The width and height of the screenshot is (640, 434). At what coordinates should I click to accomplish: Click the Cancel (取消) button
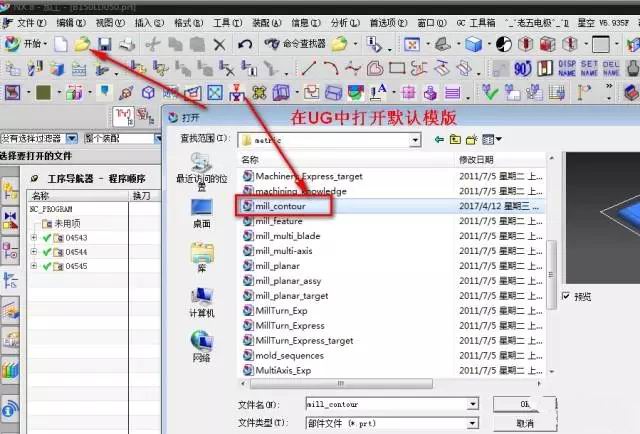(524, 423)
